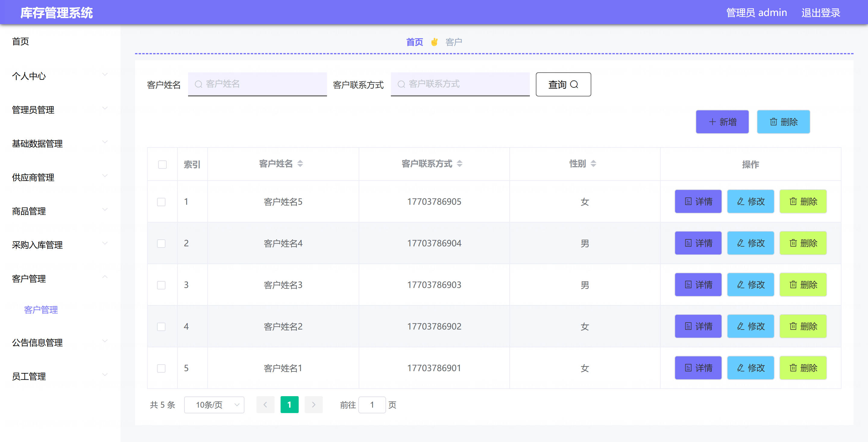
Task: Check the checkbox for 客户姓名1 row
Action: tap(161, 368)
